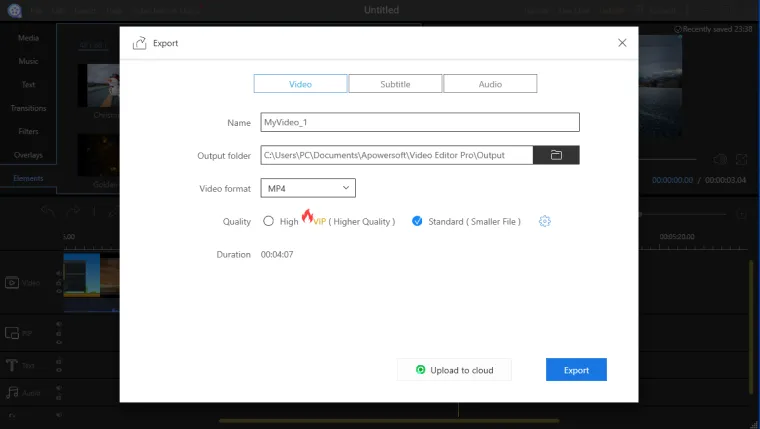Image resolution: width=760 pixels, height=429 pixels.
Task: Browse for output folder using folder icon
Action: tap(556, 155)
